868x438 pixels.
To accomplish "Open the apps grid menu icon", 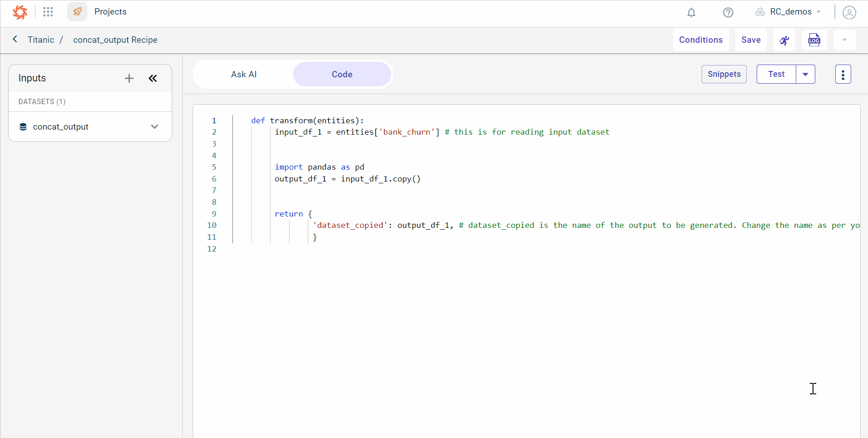I will 48,12.
